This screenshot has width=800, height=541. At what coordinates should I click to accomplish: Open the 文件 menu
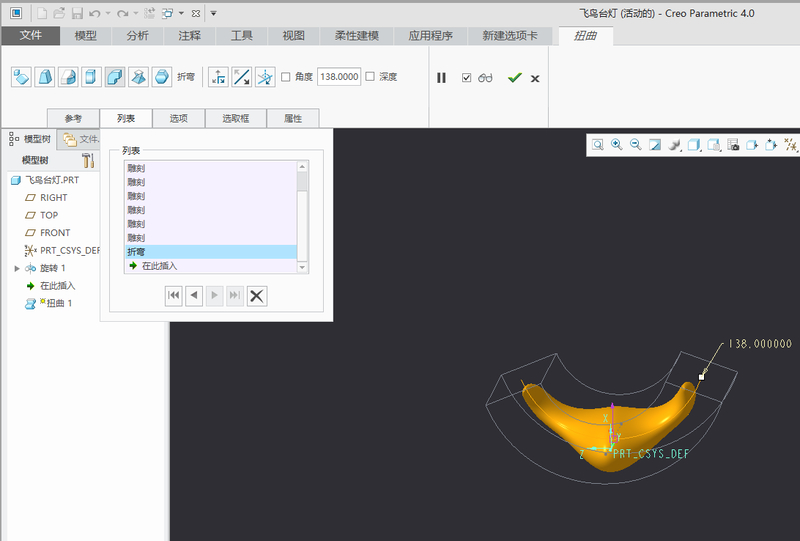31,36
